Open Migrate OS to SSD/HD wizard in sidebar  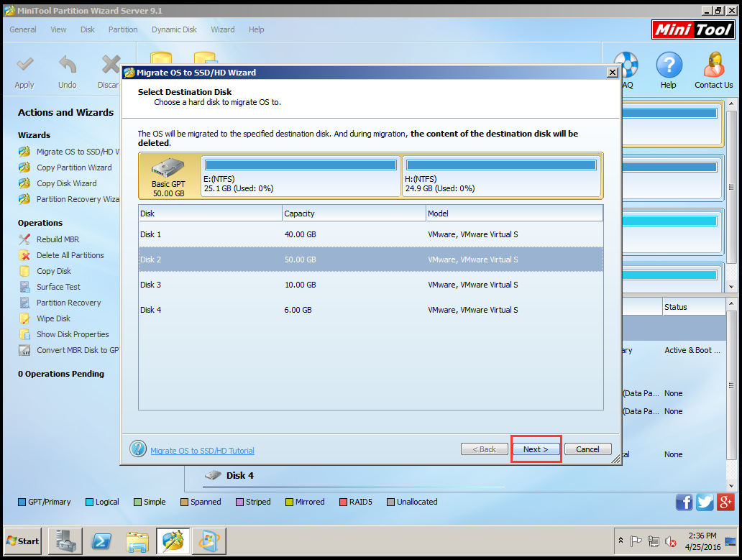pos(68,152)
